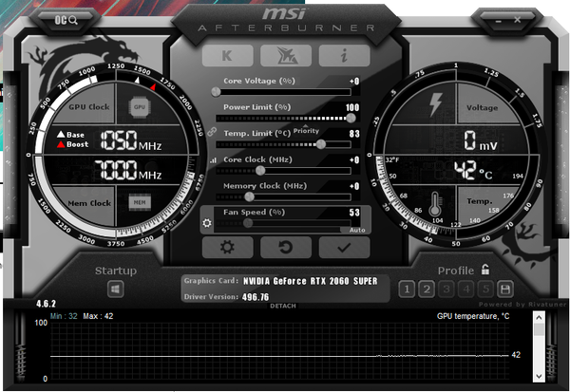Click the thermometer temperature icon
Image resolution: width=570 pixels, height=392 pixels.
click(435, 204)
